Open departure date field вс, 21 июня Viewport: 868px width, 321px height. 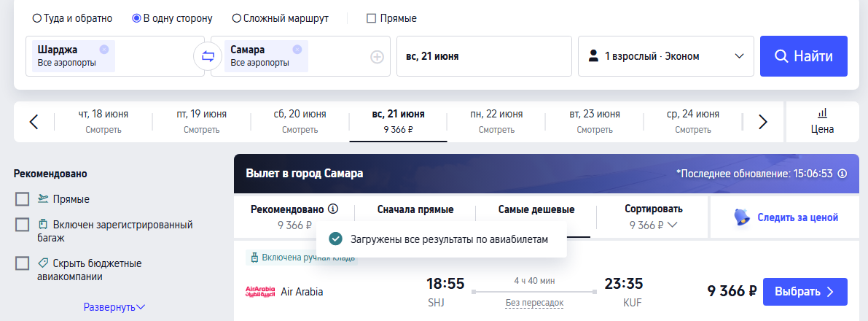click(x=483, y=56)
